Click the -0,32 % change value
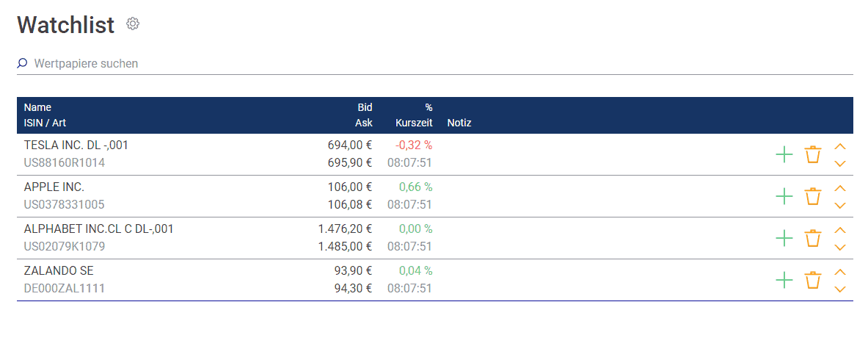The height and width of the screenshot is (349, 868). click(x=414, y=145)
